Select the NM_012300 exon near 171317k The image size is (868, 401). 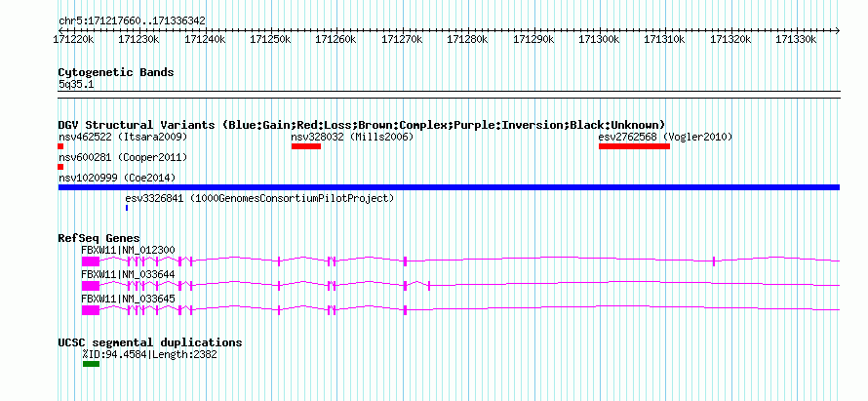click(x=714, y=261)
